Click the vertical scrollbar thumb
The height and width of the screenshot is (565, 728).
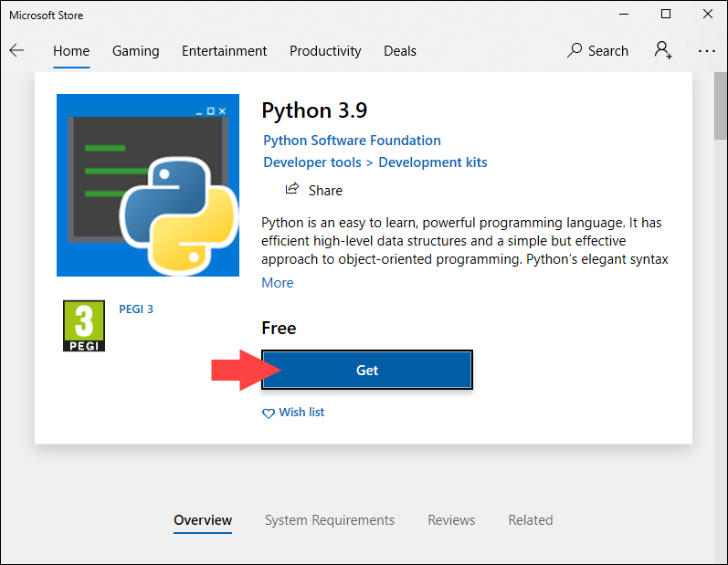721,106
